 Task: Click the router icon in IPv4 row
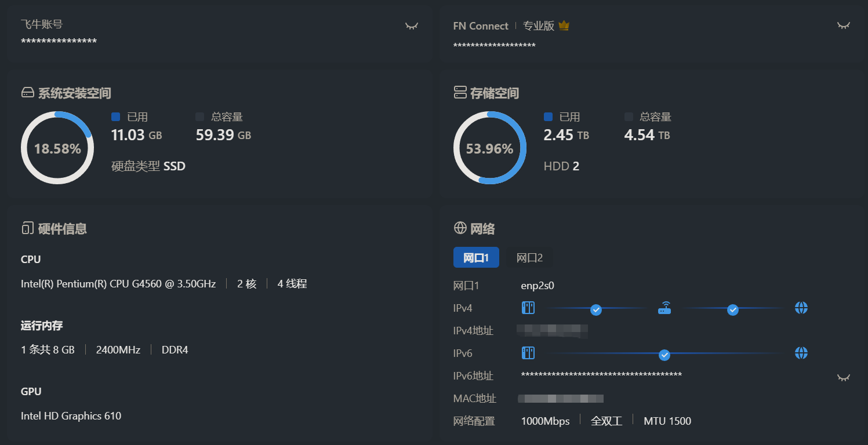click(x=664, y=308)
